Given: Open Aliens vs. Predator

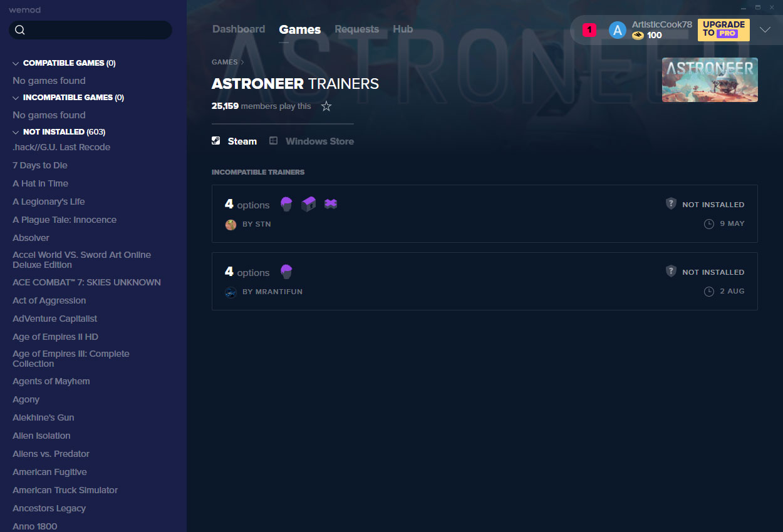Looking at the screenshot, I should click(51, 454).
